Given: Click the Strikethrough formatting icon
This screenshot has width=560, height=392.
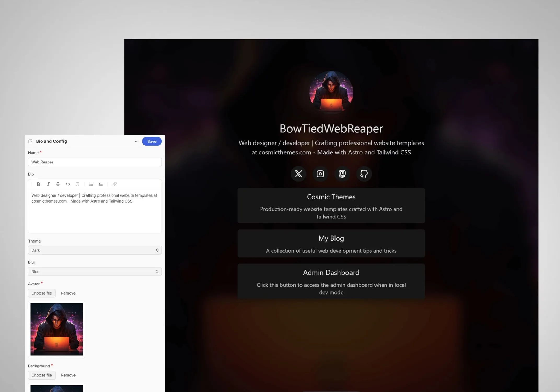Looking at the screenshot, I should 57,184.
